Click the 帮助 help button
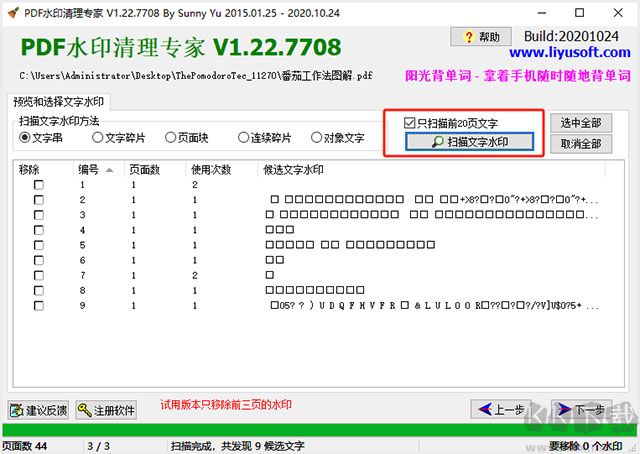Viewport: 640px width, 454px height. tap(481, 37)
